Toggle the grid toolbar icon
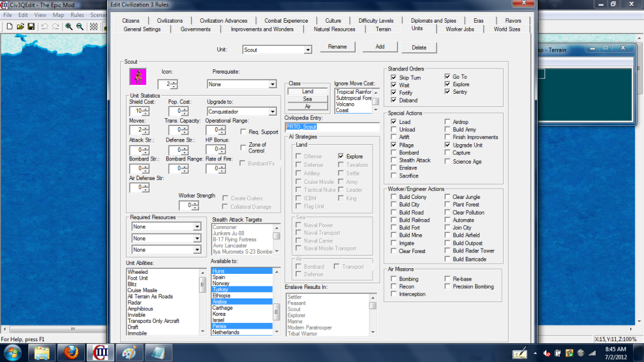The height and width of the screenshot is (362, 644). point(94,26)
